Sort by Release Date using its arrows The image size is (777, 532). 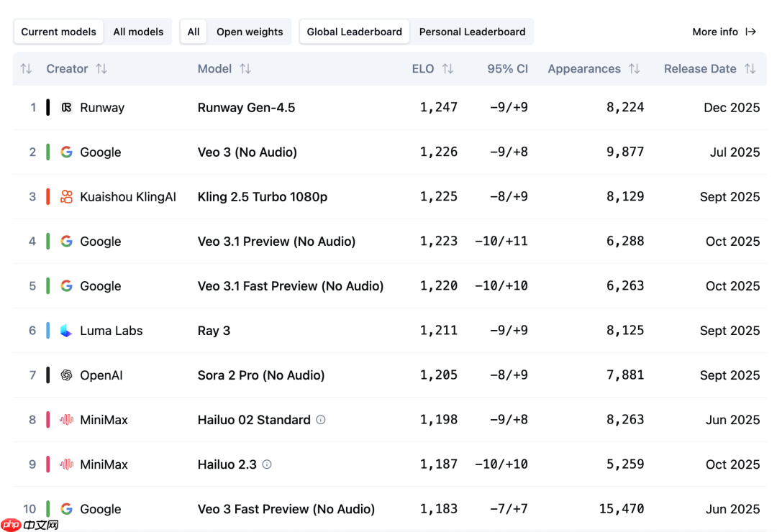[750, 69]
